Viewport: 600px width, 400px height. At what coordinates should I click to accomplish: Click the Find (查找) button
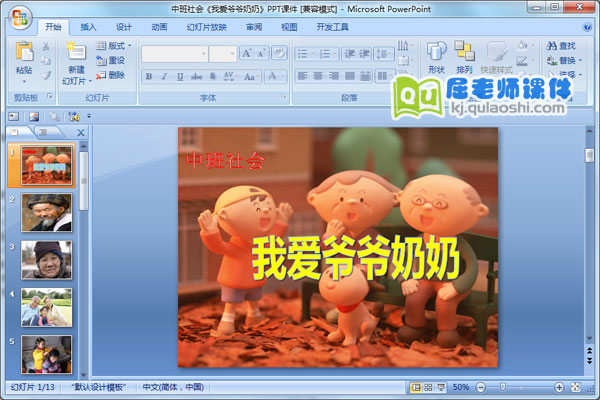[561, 46]
